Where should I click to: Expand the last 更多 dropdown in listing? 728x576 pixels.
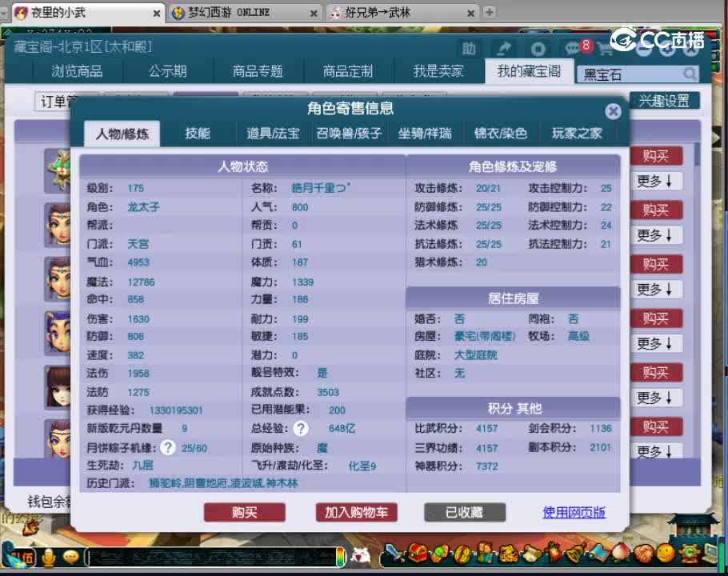pyautogui.click(x=655, y=451)
